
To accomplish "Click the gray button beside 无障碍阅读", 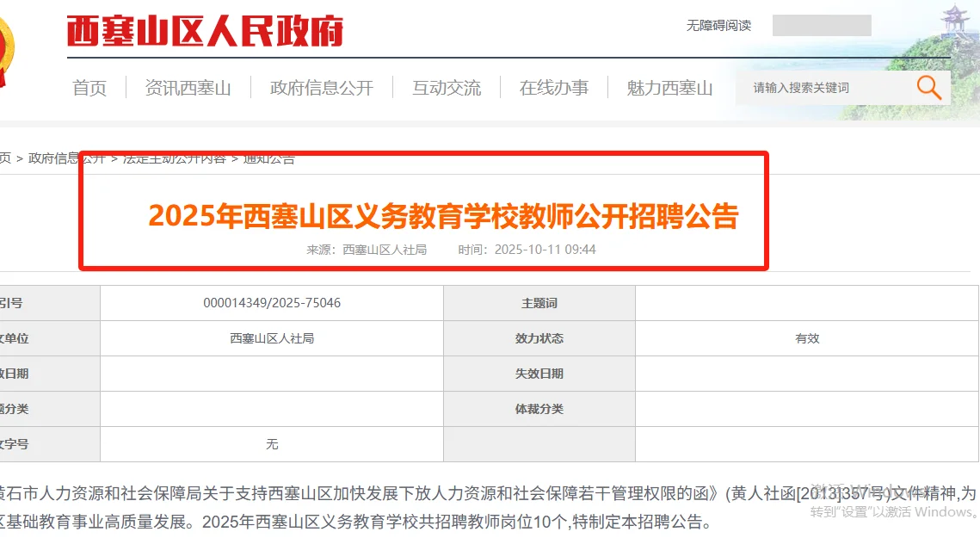I will coord(821,26).
